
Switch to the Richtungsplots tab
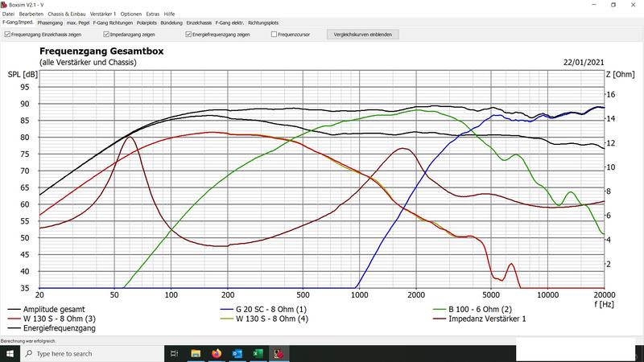263,23
